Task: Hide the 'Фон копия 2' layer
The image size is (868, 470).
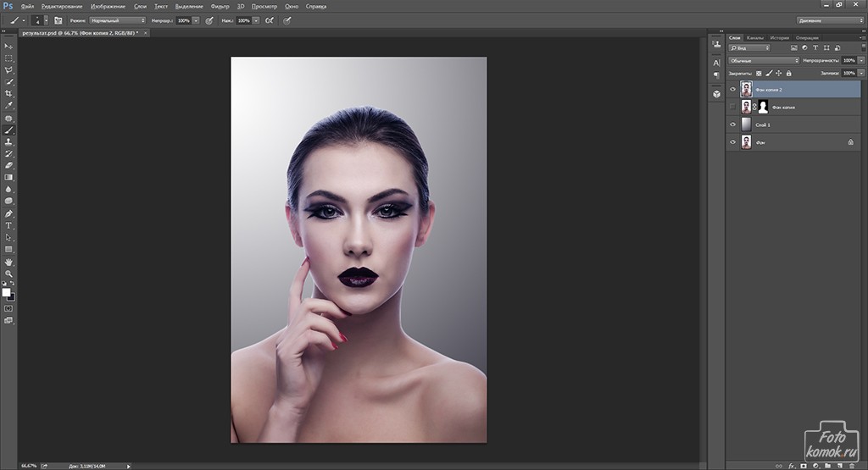Action: pos(733,89)
